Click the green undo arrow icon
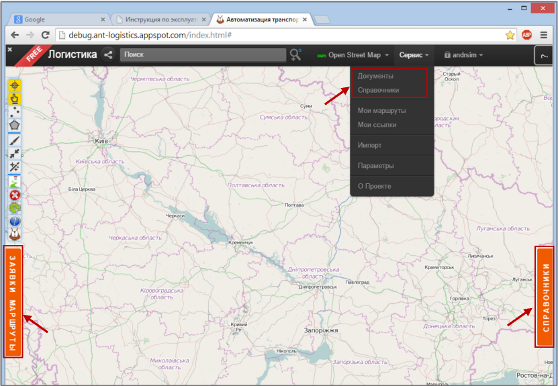 (x=15, y=208)
